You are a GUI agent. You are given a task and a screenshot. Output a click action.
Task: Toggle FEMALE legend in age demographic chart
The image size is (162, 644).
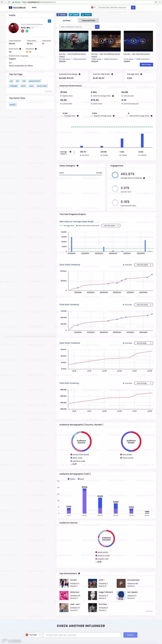pyautogui.click(x=72, y=479)
